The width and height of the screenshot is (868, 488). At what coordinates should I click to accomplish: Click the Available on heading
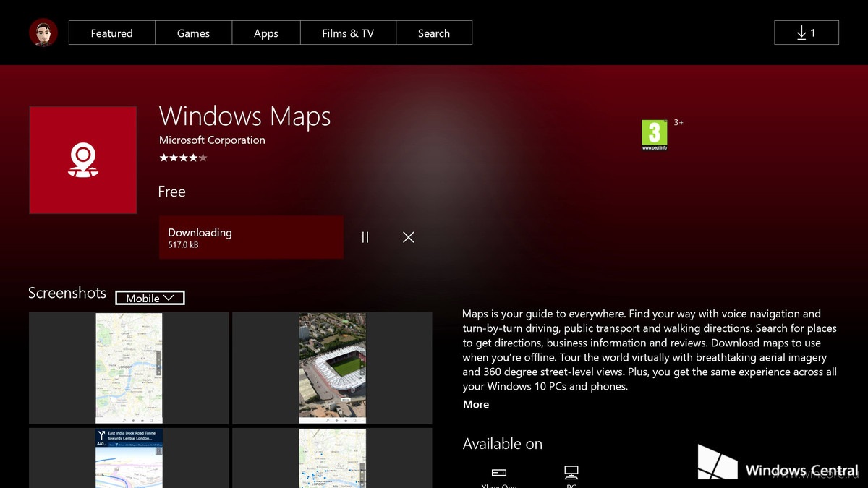coord(503,444)
